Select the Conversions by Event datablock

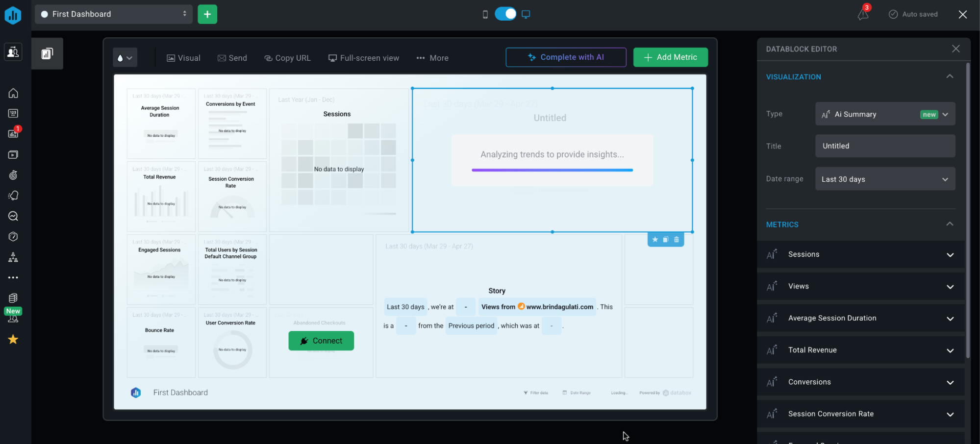click(232, 123)
